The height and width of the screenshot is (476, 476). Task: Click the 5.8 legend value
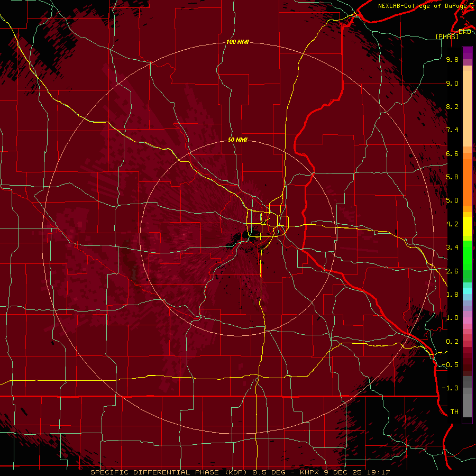click(x=452, y=177)
